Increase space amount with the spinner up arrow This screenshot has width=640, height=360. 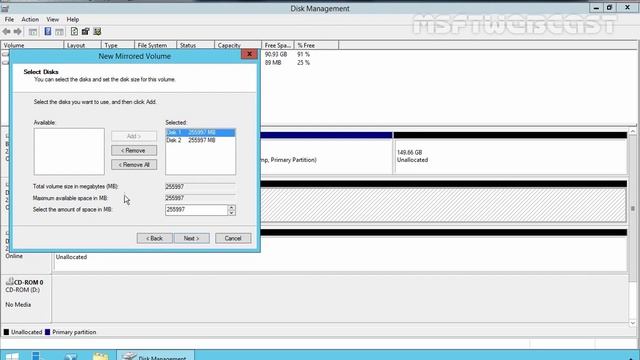231,207
